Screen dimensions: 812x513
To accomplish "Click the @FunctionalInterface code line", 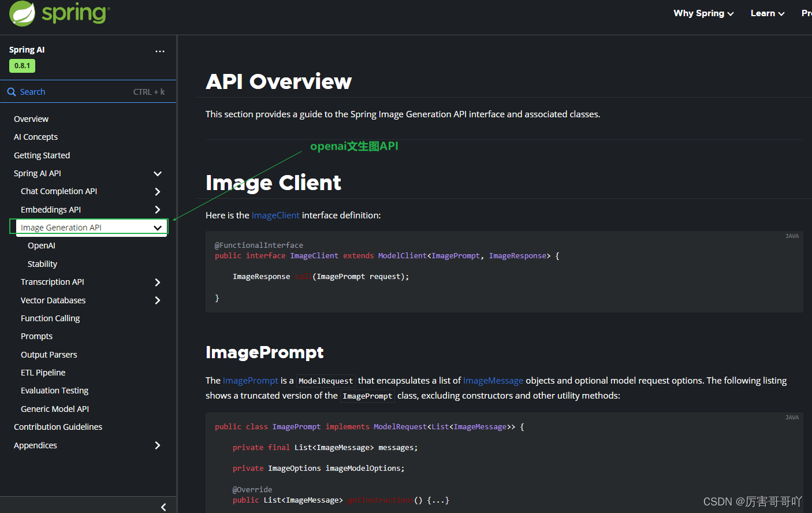I will 259,246.
